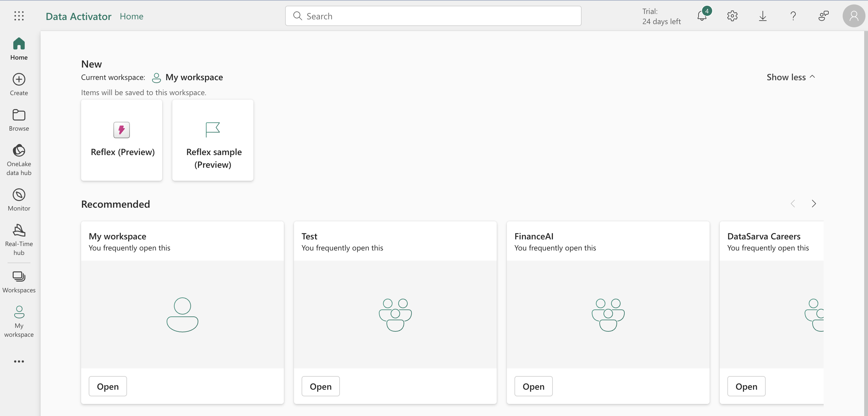This screenshot has width=868, height=416.
Task: Click the FinanceAI card title
Action: [534, 236]
